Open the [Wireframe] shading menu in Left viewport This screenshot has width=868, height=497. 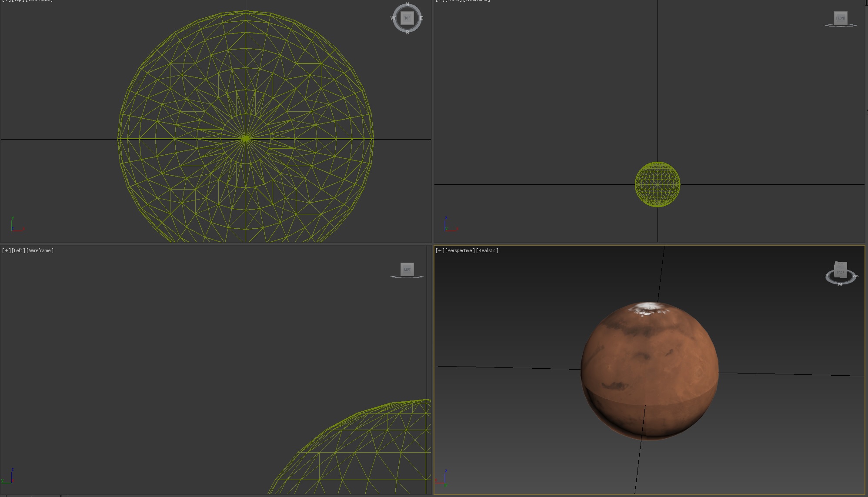click(40, 250)
